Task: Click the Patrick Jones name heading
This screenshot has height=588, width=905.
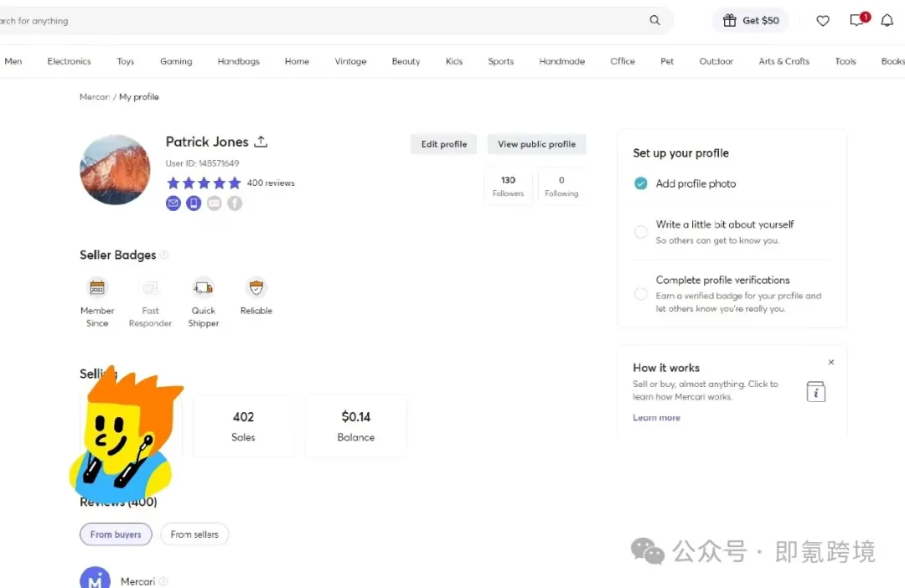Action: point(207,142)
